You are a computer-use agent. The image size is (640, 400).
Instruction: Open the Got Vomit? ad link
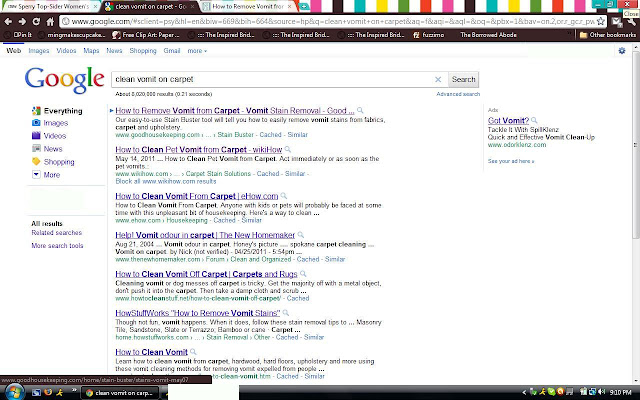coord(508,120)
